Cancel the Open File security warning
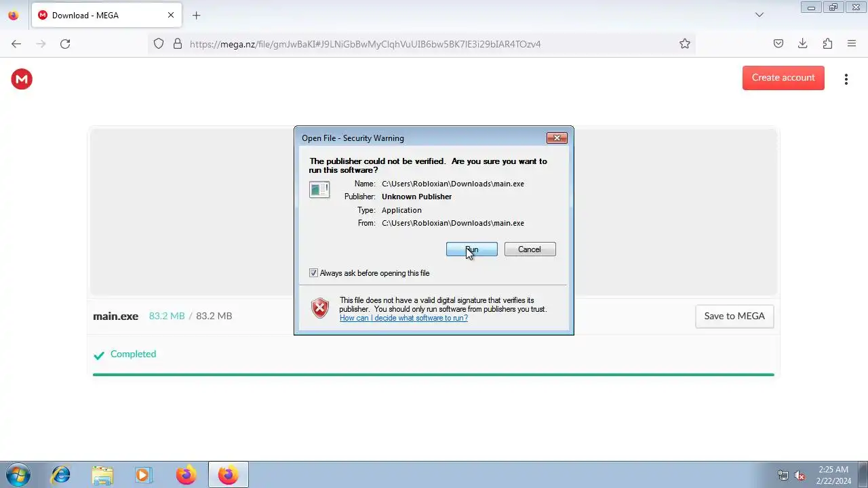Viewport: 868px width, 488px height. tap(530, 249)
